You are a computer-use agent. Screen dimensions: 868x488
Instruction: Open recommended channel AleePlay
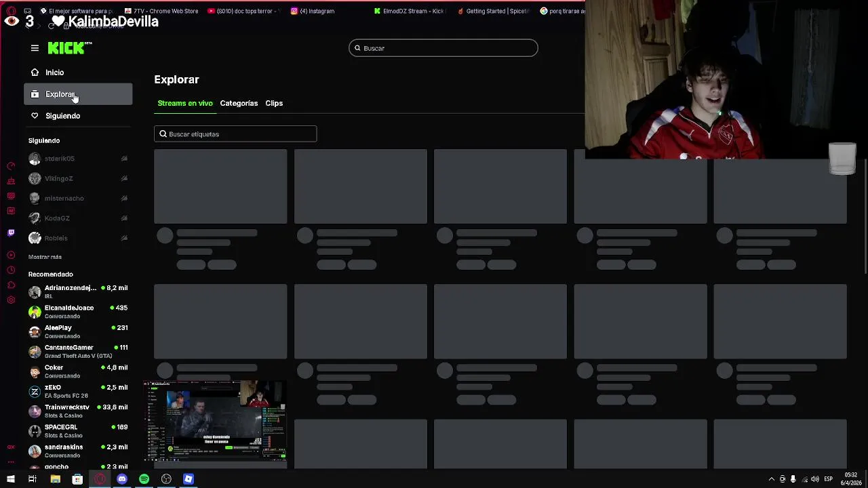[x=78, y=331]
